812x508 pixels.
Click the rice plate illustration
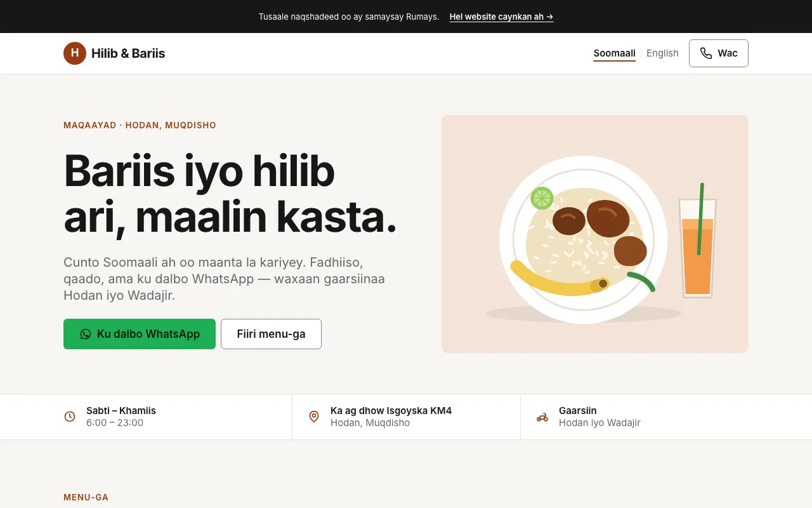pyautogui.click(x=595, y=234)
